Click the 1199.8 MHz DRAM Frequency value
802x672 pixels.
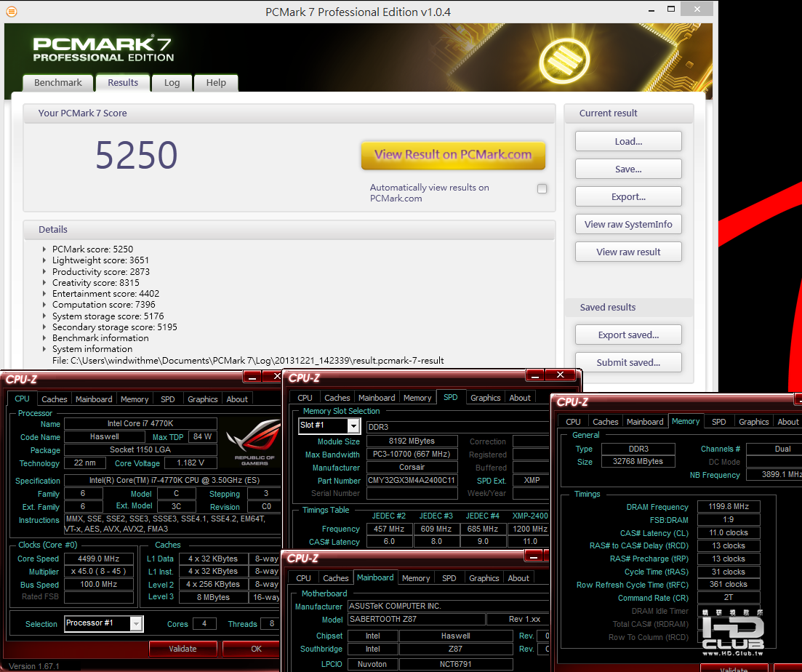tap(729, 507)
